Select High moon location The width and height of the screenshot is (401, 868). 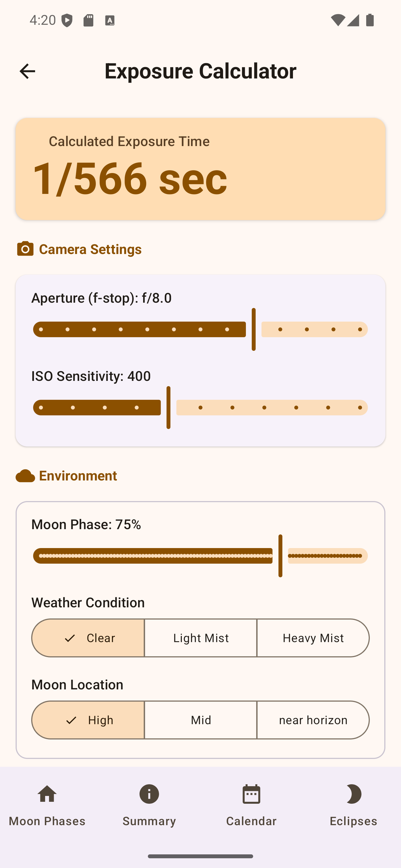(x=88, y=720)
